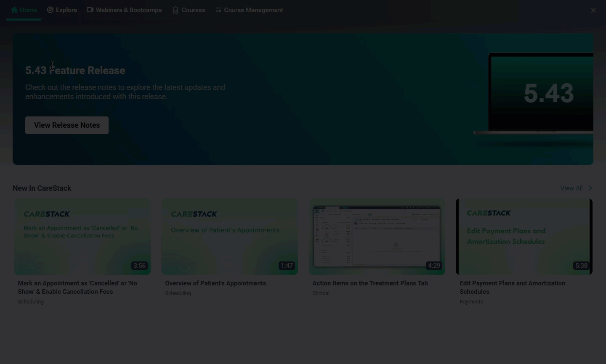Screen dimensions: 606x364
Task: Click the 1:47 duration badge
Action: pos(287,266)
